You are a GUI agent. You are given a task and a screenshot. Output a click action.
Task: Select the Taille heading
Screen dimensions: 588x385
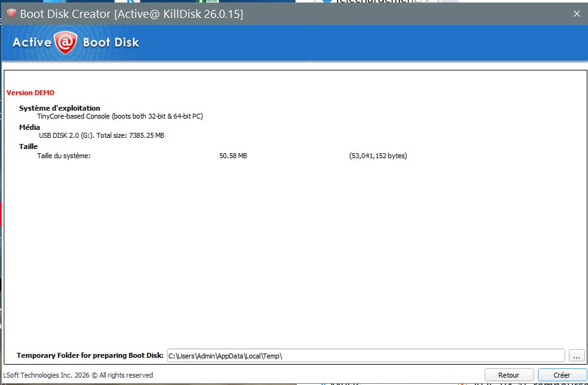click(x=28, y=146)
